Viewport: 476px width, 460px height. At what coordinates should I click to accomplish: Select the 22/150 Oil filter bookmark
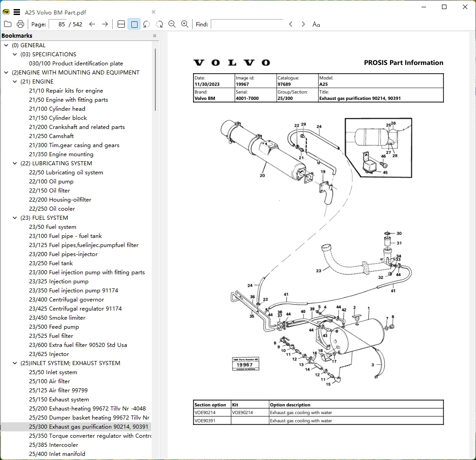50,191
